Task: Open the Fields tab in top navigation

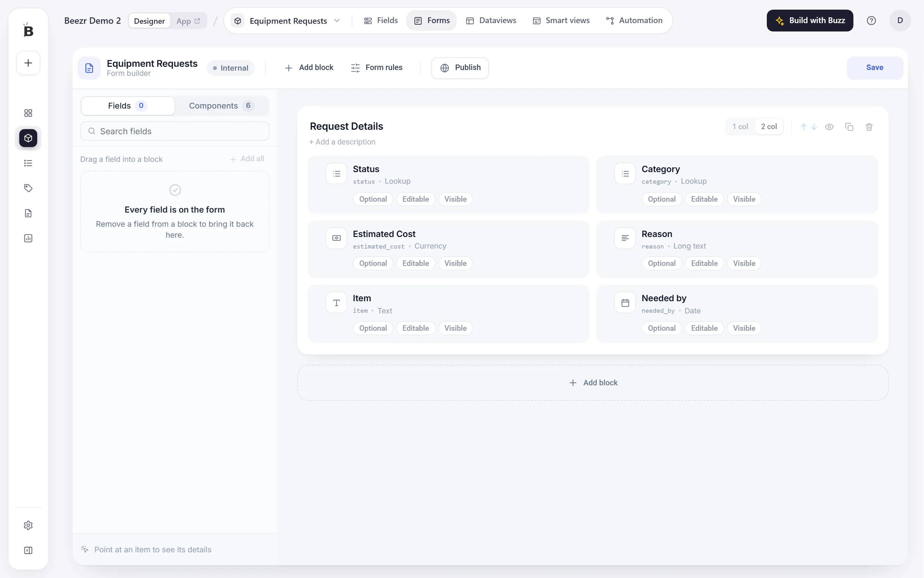Action: [x=381, y=21]
